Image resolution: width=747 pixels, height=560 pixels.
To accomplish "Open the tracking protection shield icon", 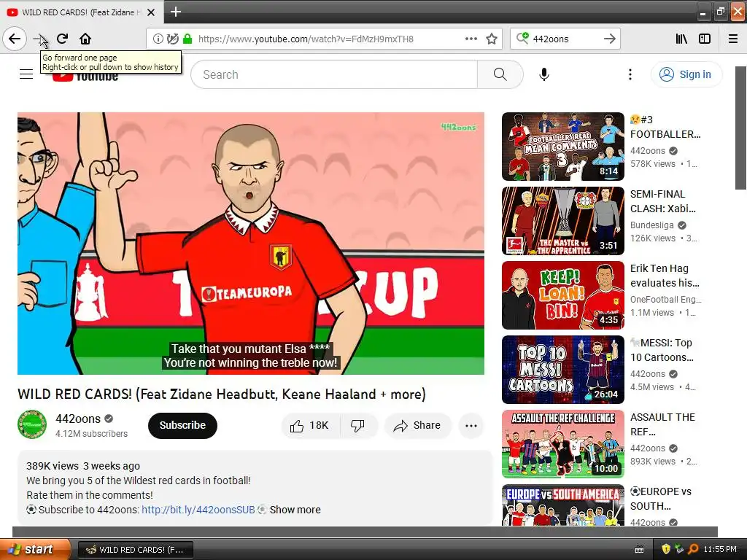I will [x=173, y=39].
